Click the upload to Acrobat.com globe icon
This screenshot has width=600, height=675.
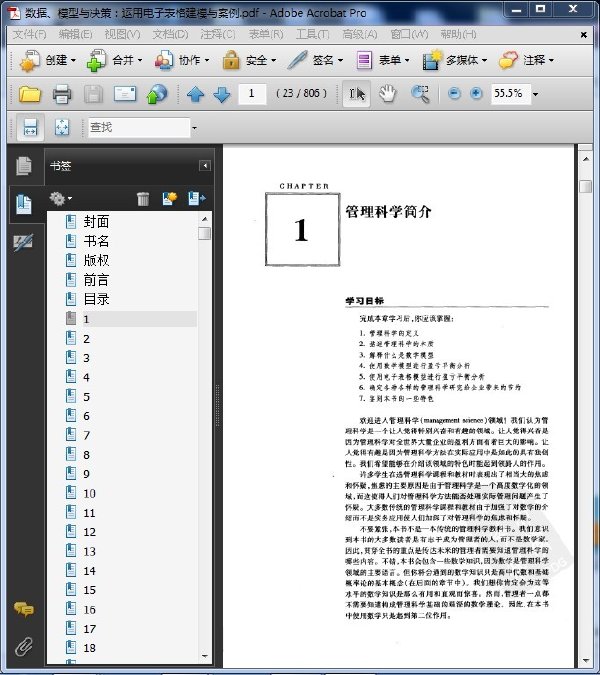pyautogui.click(x=157, y=94)
